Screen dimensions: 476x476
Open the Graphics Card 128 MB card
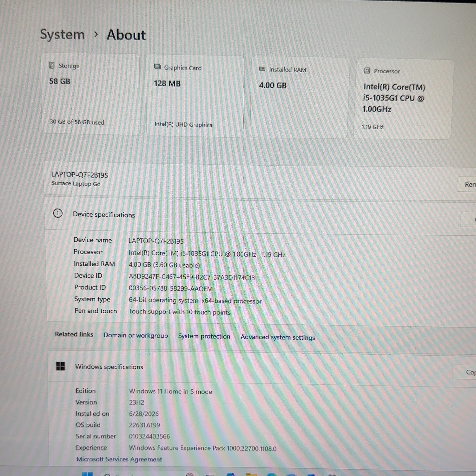[x=195, y=96]
